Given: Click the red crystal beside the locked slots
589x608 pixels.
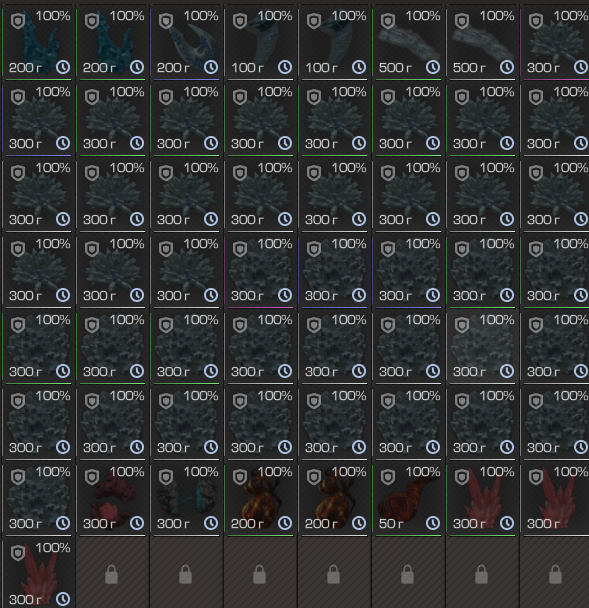Looking at the screenshot, I should [38, 574].
